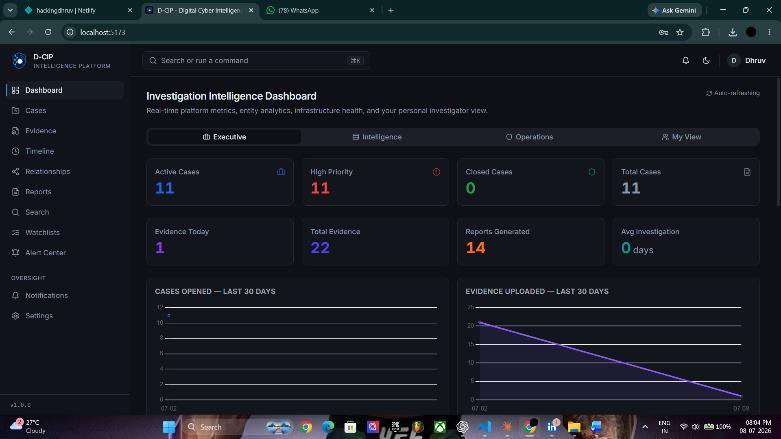Focus the Search or run a command field
Screen dimensions: 781x439
pyautogui.click(x=256, y=60)
